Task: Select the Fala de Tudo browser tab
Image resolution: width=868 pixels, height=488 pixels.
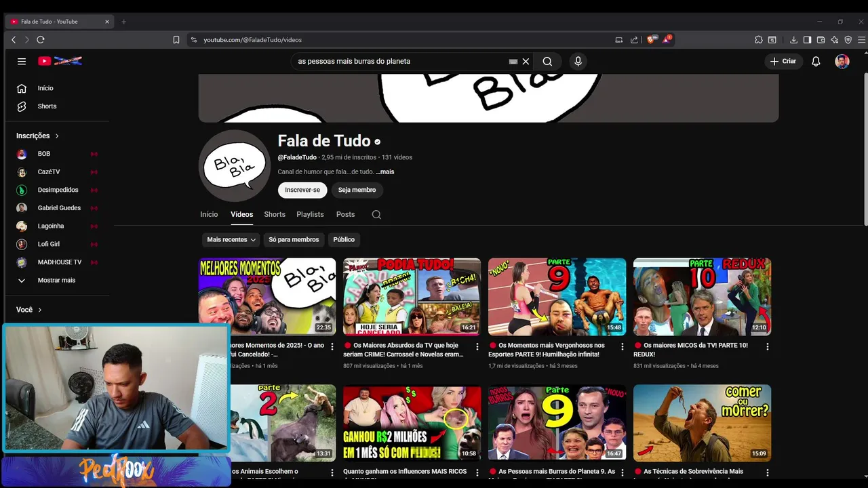Action: tap(59, 22)
